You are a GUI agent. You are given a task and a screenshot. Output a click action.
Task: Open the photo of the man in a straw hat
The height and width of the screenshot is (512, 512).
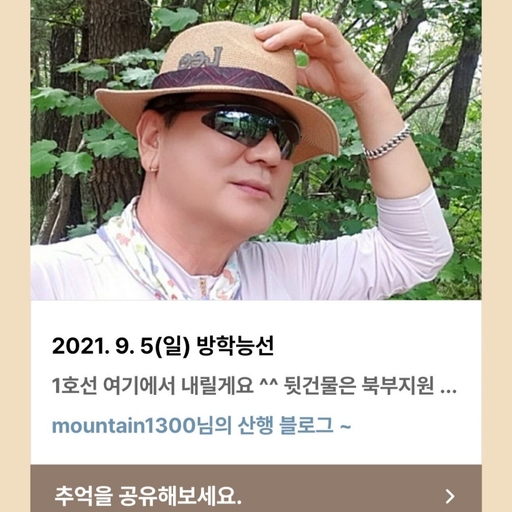tap(256, 150)
